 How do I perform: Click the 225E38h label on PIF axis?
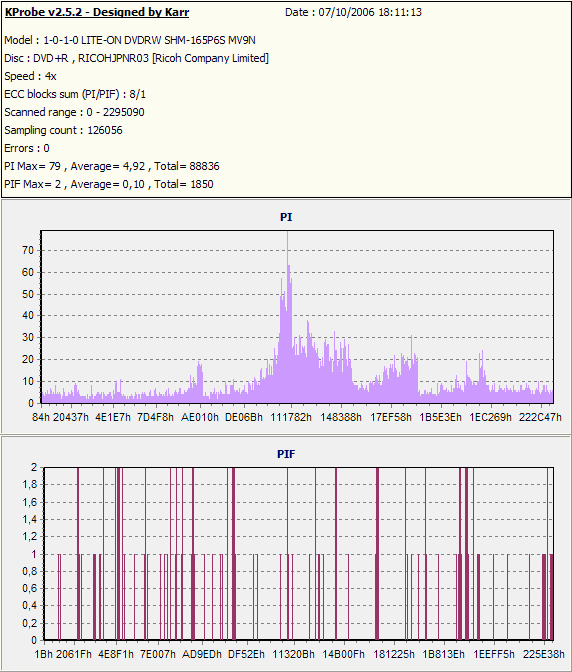point(543,654)
